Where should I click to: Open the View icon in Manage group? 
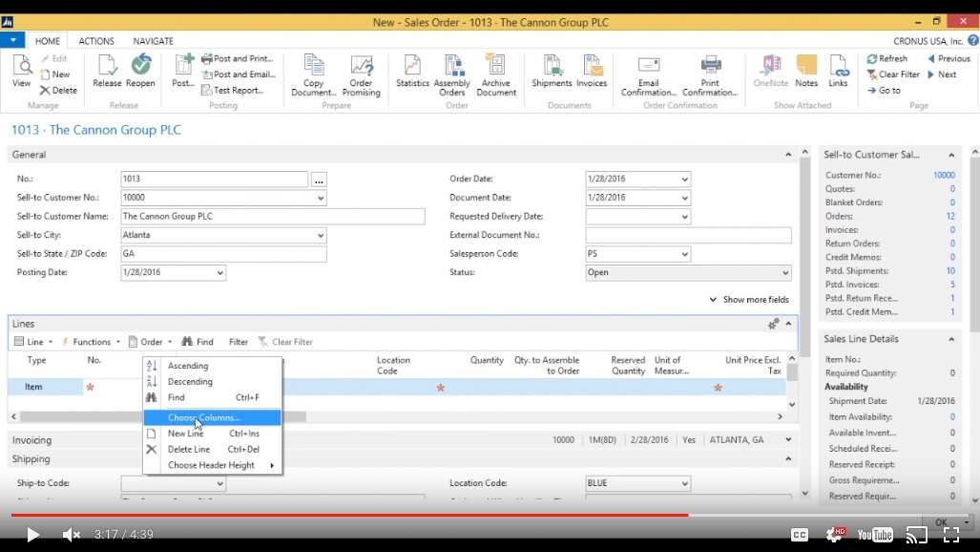21,71
